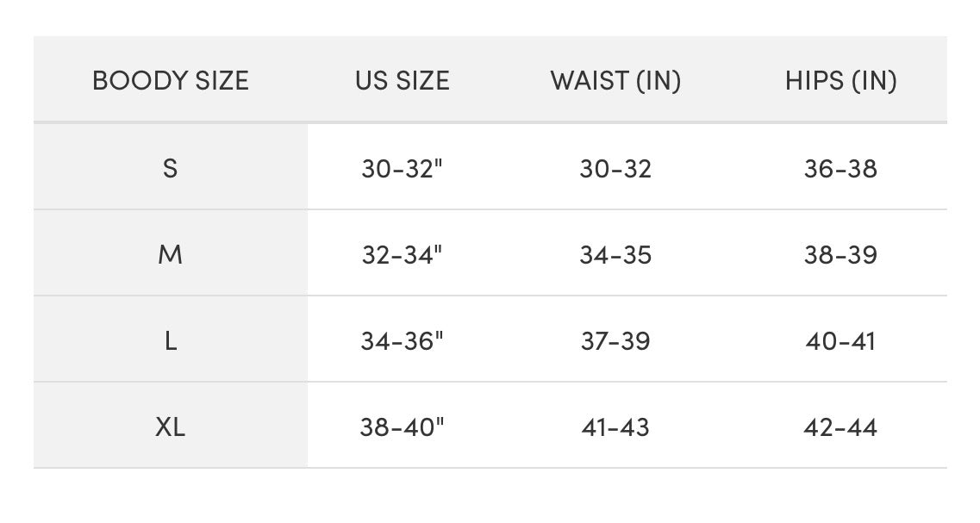Click the 36-38 hips cell
Screen dimensions: 980x523
[840, 168]
